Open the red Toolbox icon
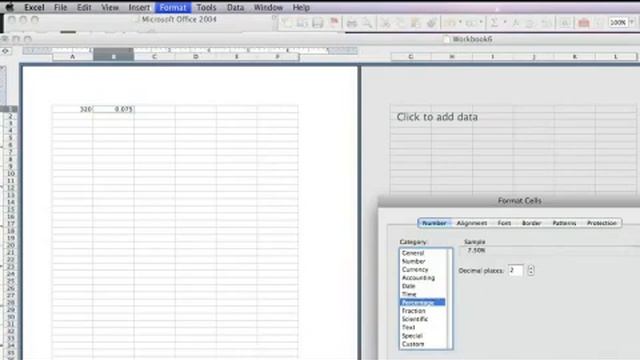The image size is (640, 360). (584, 23)
